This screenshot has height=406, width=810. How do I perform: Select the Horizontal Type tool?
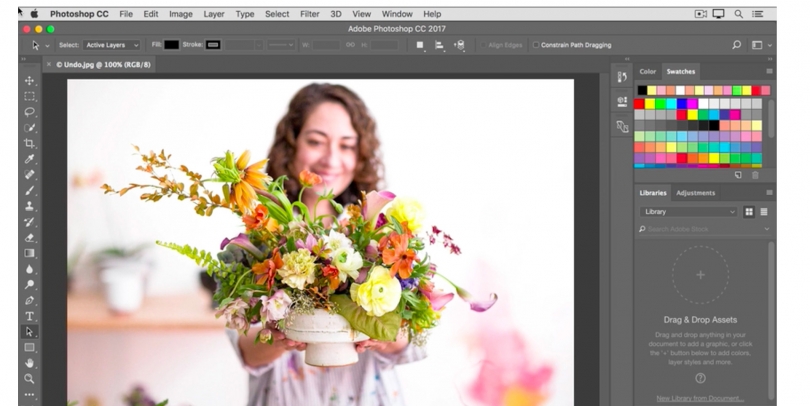coord(29,316)
